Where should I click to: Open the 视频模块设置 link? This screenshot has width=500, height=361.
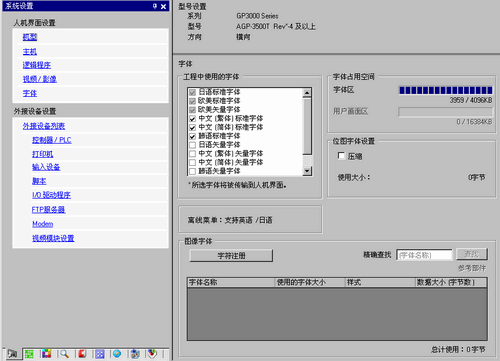(53, 238)
